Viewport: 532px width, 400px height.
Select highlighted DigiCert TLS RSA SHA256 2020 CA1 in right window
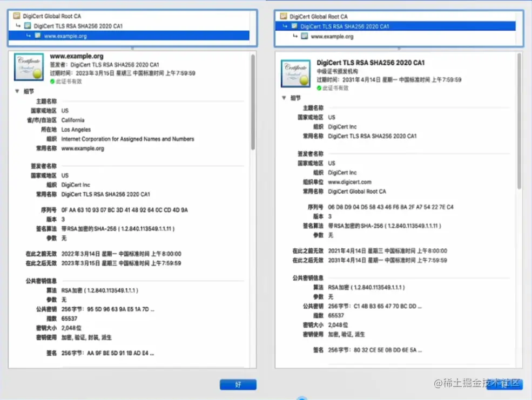395,26
